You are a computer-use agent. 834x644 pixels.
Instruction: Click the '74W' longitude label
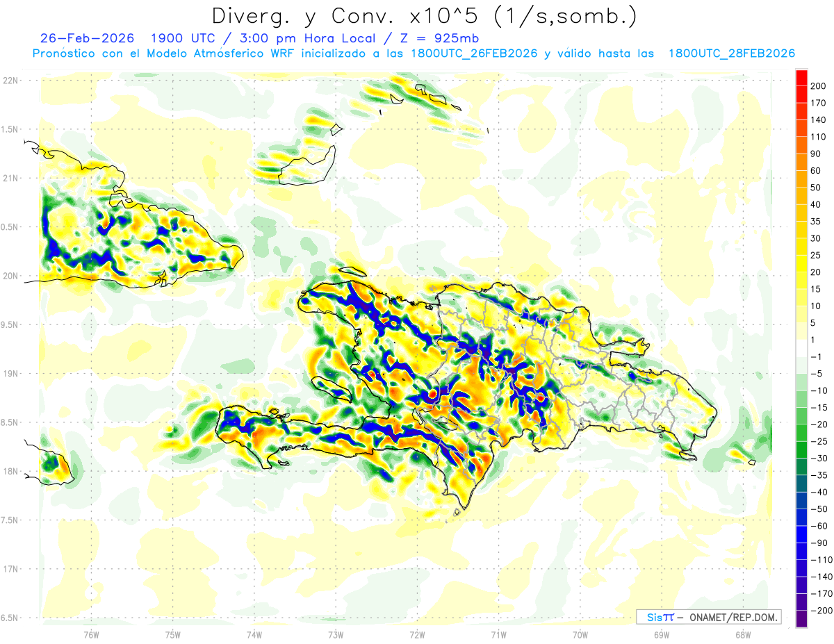tap(254, 634)
